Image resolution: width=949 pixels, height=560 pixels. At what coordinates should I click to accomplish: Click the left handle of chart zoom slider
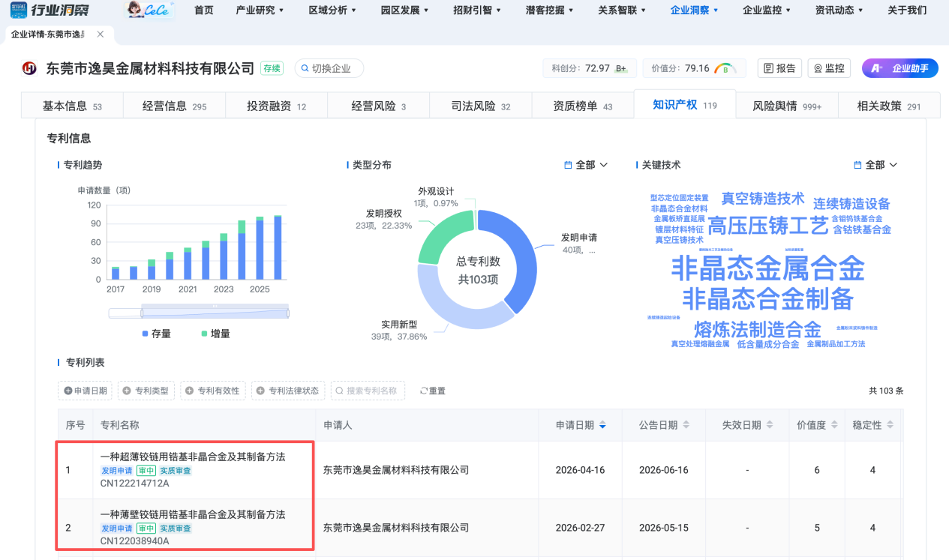click(142, 313)
